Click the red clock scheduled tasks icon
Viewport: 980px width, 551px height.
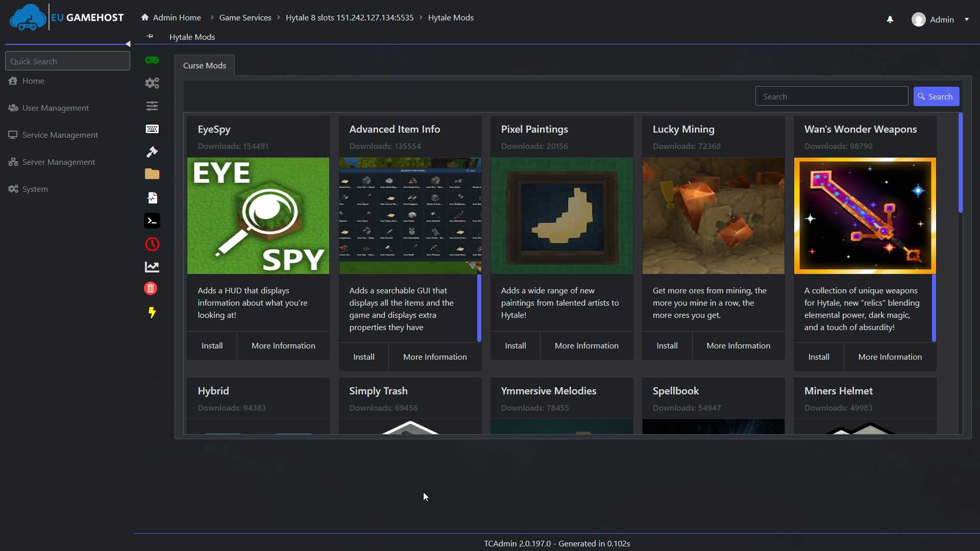coord(152,244)
